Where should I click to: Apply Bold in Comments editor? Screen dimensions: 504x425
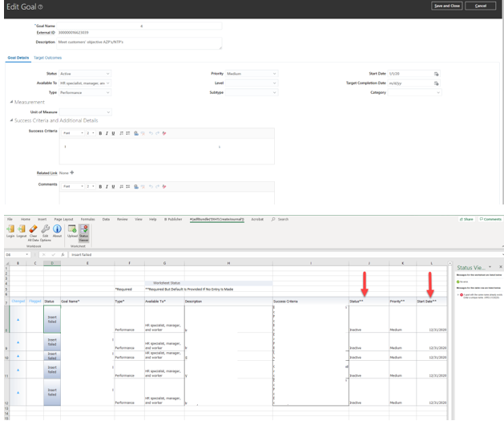click(x=100, y=187)
